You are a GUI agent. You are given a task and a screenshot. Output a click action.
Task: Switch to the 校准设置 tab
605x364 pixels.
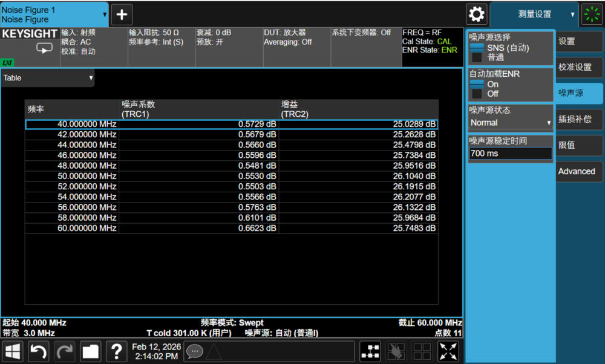click(579, 67)
